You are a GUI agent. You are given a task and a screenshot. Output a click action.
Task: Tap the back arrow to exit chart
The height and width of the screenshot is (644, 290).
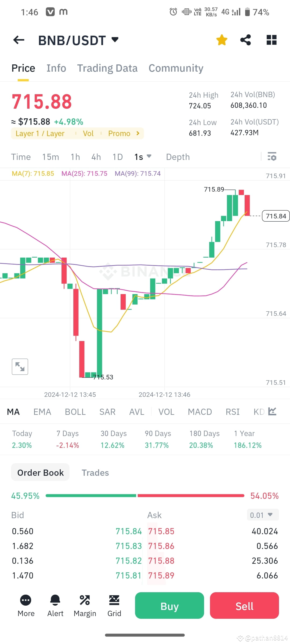(x=18, y=39)
